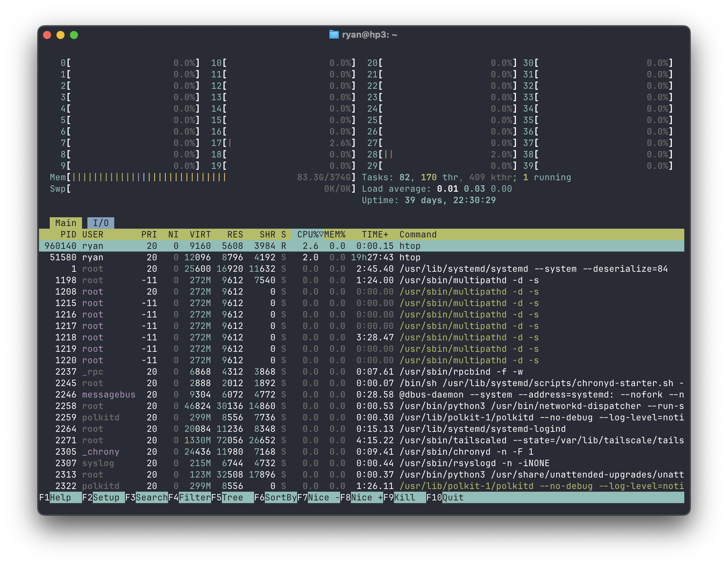Click the Mem usage meter bar
The height and width of the screenshot is (565, 728).
point(203,177)
